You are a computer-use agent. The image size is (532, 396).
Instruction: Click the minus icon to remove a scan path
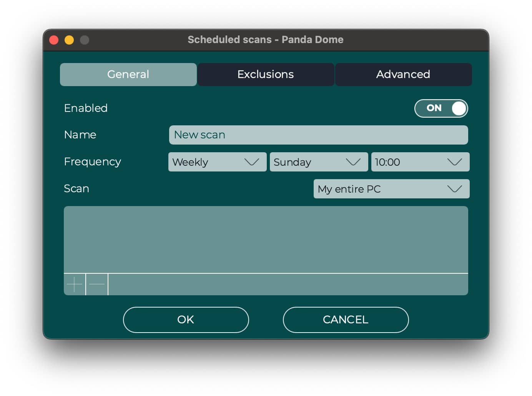97,285
